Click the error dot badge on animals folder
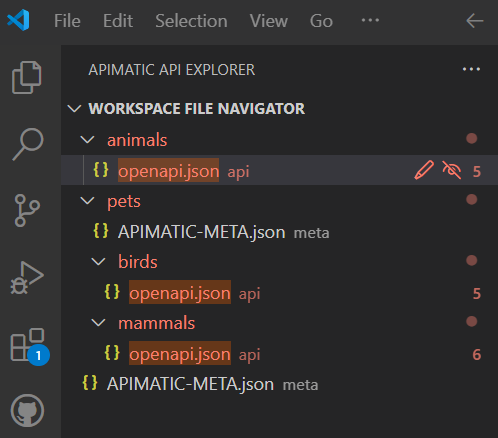 (471, 138)
